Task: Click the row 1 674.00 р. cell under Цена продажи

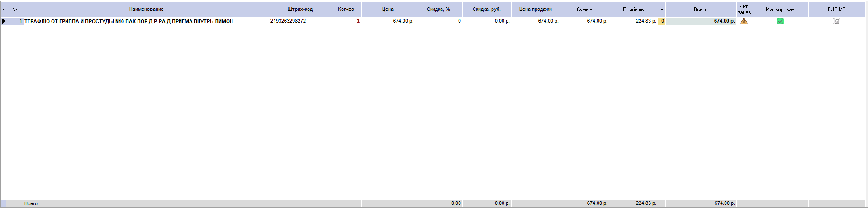Action: [536, 21]
